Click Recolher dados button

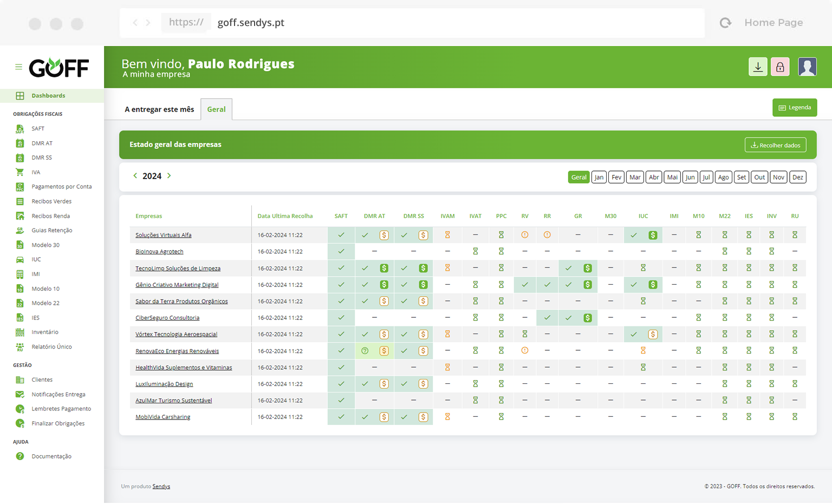[x=776, y=145]
